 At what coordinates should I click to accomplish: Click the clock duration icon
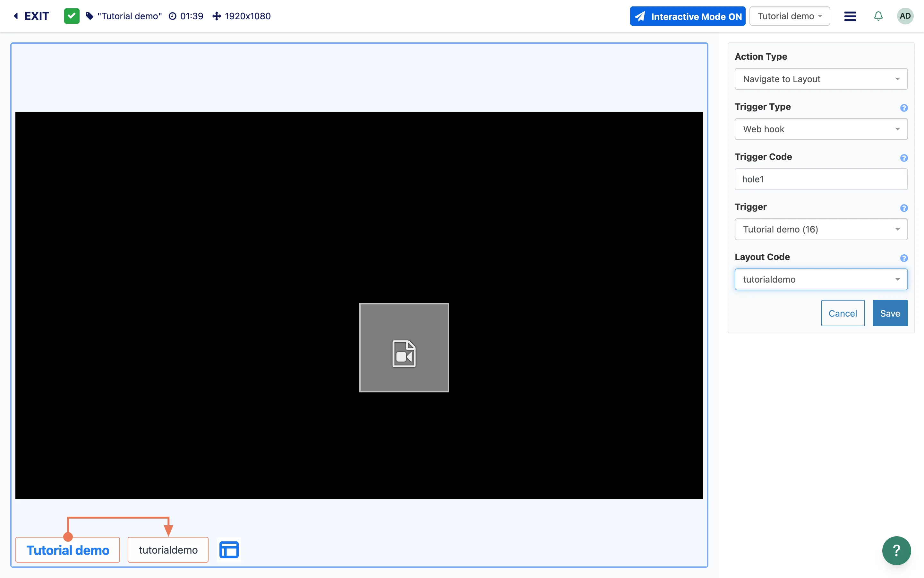coord(173,16)
